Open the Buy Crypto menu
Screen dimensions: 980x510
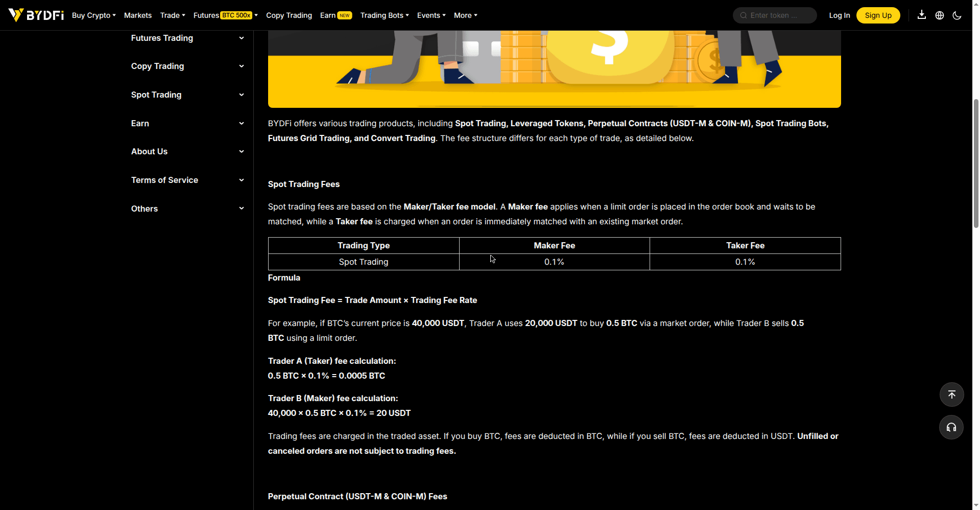pos(94,15)
